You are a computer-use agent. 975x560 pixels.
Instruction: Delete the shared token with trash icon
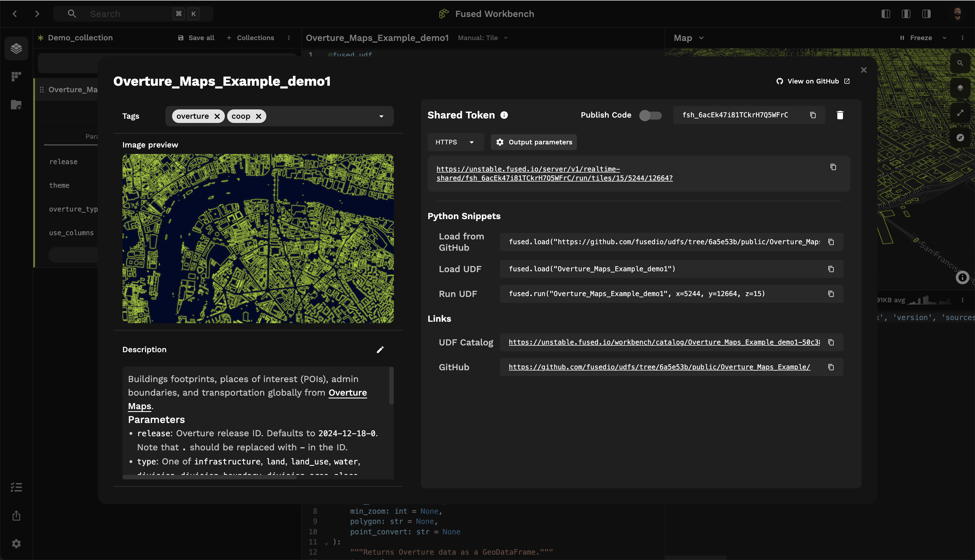[840, 115]
